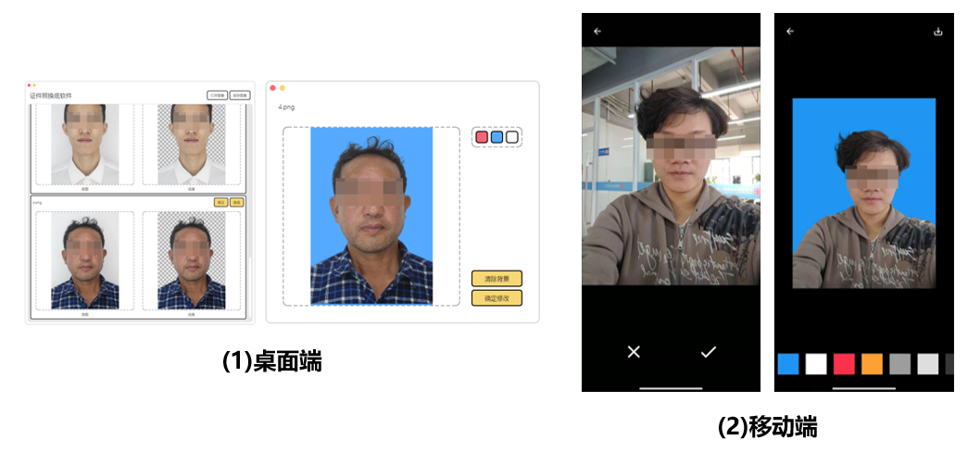980x453 pixels.
Task: Click 打开图像 button in desktop app header
Action: (x=217, y=94)
